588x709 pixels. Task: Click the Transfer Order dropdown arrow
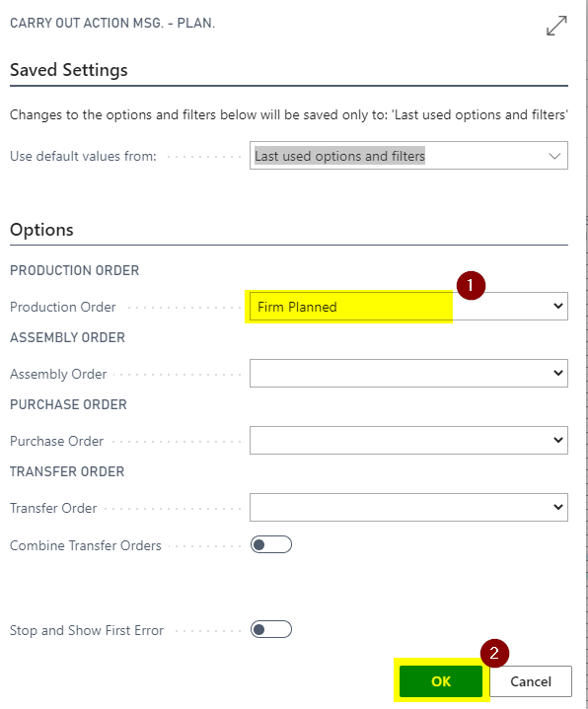click(x=558, y=507)
